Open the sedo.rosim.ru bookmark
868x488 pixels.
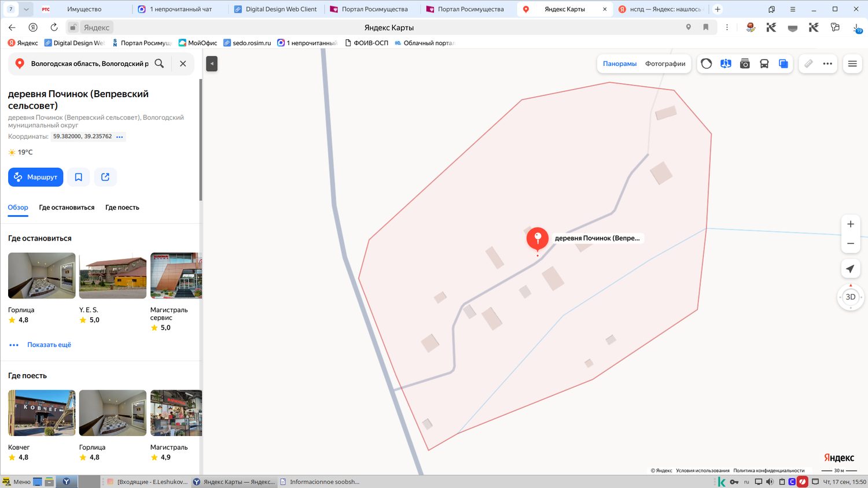pos(247,43)
